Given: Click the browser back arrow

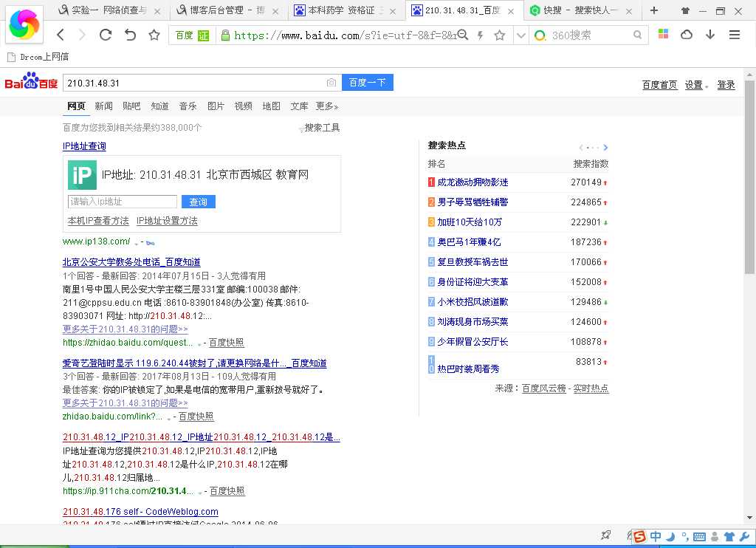Looking at the screenshot, I should [x=61, y=35].
